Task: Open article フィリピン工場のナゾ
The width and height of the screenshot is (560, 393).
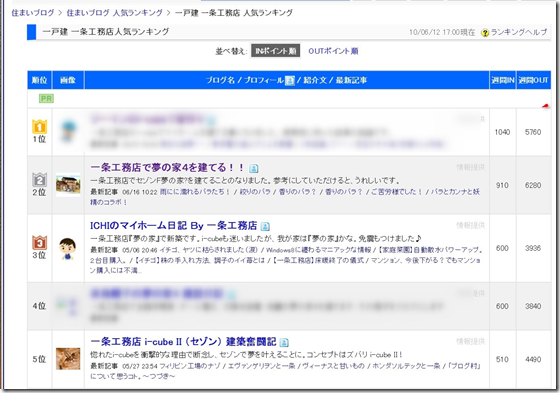Action: [190, 366]
